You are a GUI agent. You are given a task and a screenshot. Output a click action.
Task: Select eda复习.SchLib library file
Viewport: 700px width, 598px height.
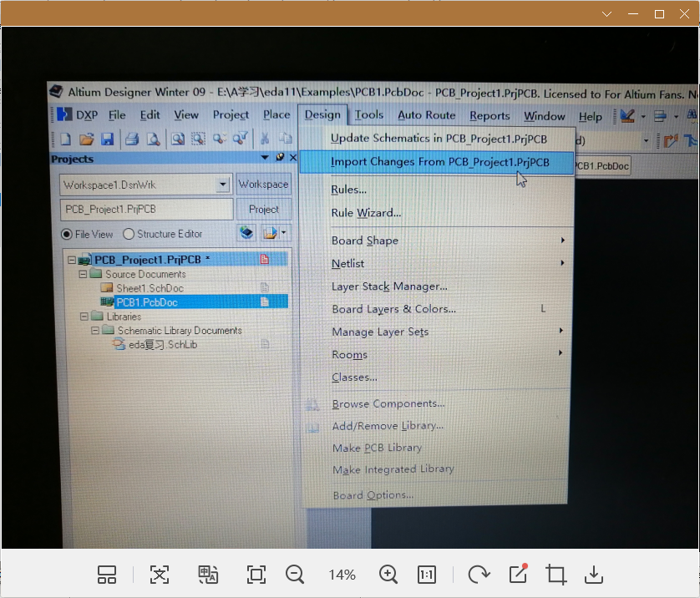(163, 345)
